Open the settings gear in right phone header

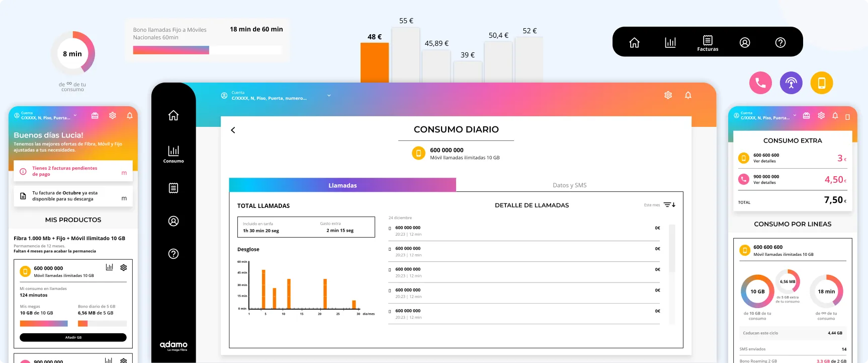(x=821, y=115)
